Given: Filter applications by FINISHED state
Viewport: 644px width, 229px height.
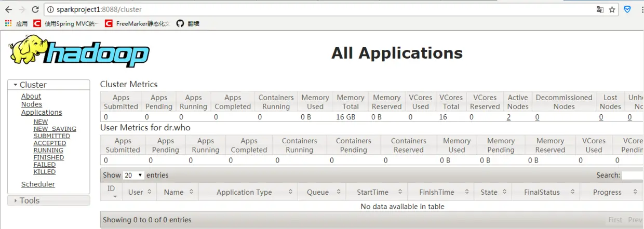Looking at the screenshot, I should [49, 157].
